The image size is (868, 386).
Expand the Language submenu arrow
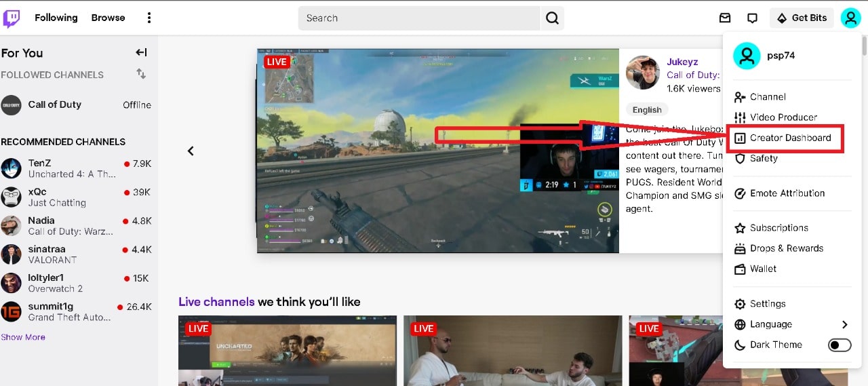[x=844, y=324]
